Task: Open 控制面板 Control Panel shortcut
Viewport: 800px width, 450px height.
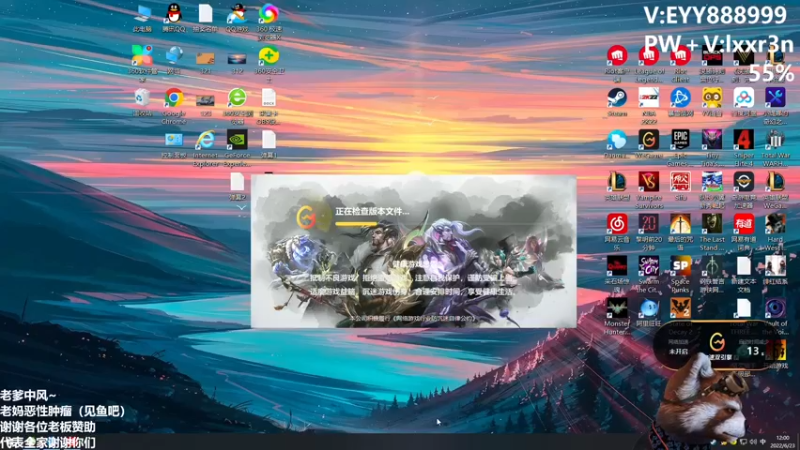Action: pos(173,140)
